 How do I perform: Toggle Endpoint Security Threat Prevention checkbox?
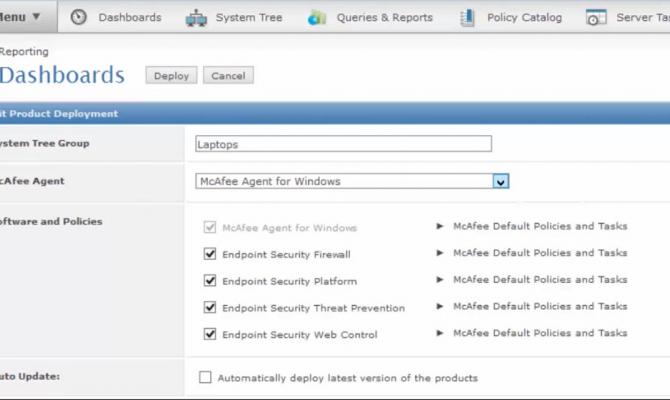[x=210, y=308]
